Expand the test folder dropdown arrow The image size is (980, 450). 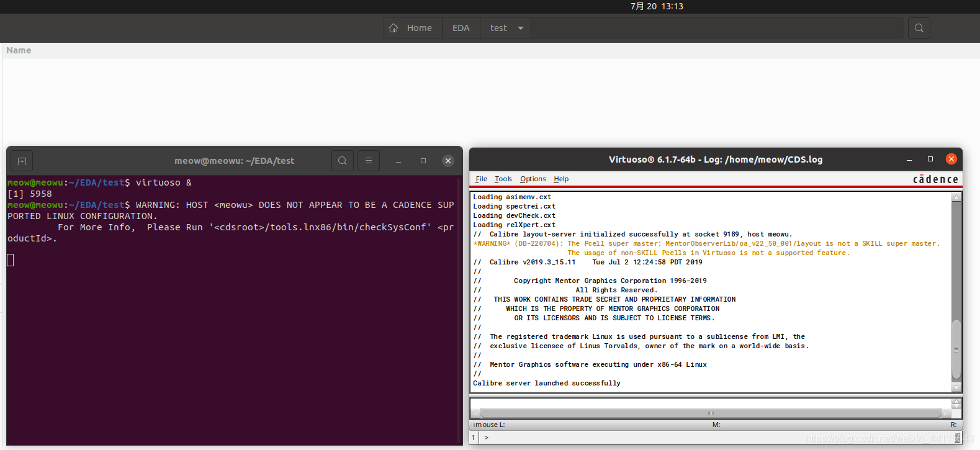(521, 28)
